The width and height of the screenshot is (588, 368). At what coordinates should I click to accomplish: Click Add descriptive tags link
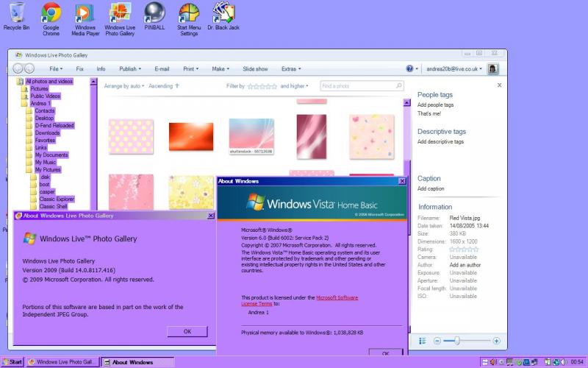pyautogui.click(x=440, y=141)
